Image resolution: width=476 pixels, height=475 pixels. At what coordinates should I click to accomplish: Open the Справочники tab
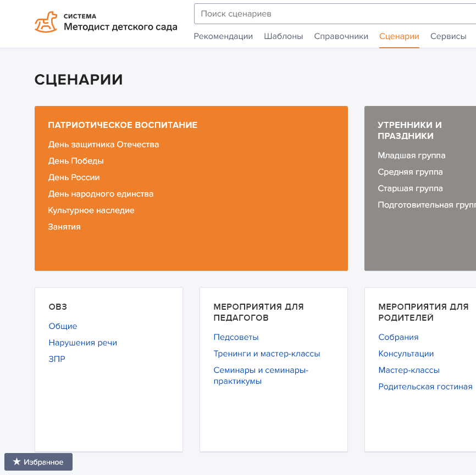(x=341, y=36)
